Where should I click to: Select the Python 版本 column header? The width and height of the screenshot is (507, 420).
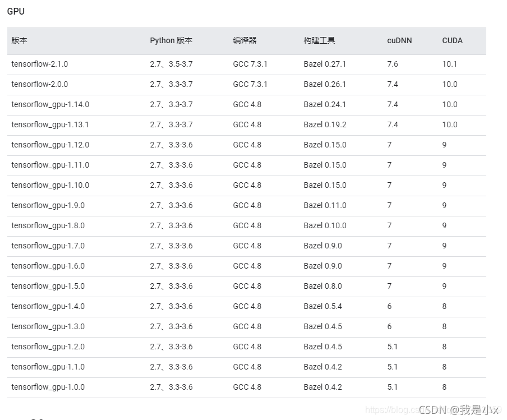[x=171, y=40]
